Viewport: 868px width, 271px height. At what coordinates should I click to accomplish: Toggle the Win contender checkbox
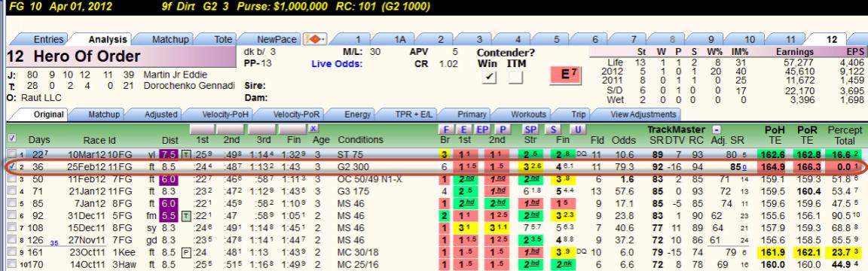[x=489, y=78]
